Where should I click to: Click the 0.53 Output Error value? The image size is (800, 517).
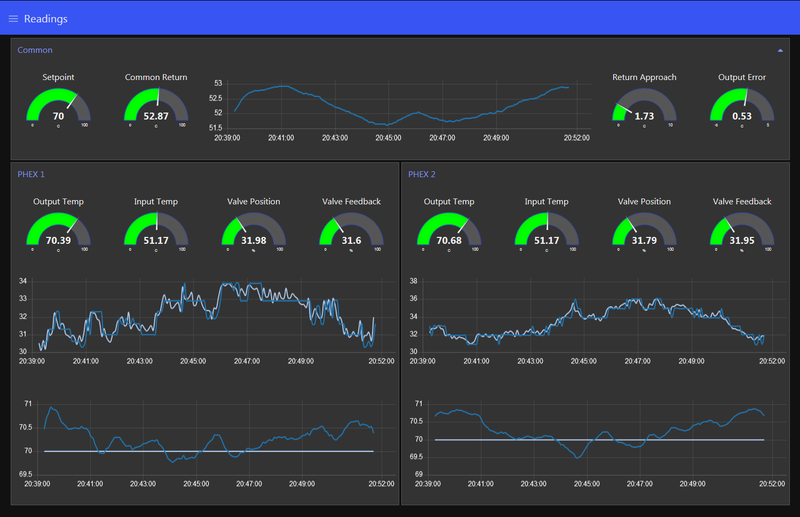pos(742,116)
